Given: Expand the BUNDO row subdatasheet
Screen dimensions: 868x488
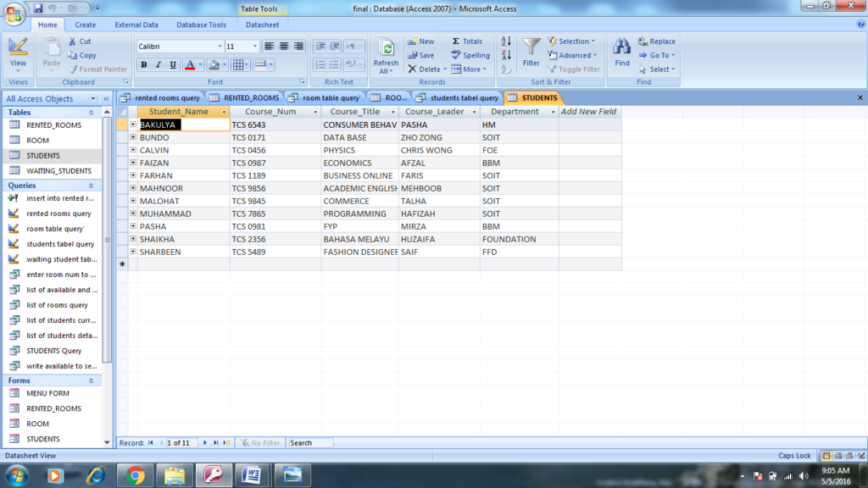Looking at the screenshot, I should pyautogui.click(x=133, y=137).
